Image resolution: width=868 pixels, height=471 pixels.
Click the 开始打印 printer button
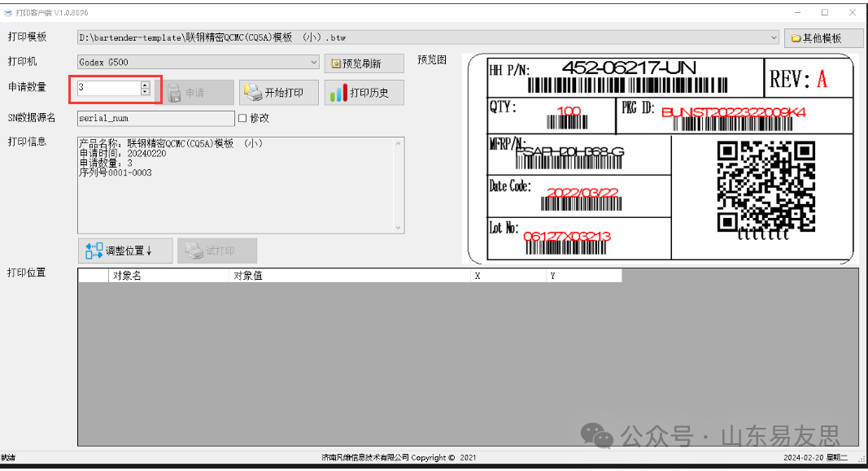279,93
